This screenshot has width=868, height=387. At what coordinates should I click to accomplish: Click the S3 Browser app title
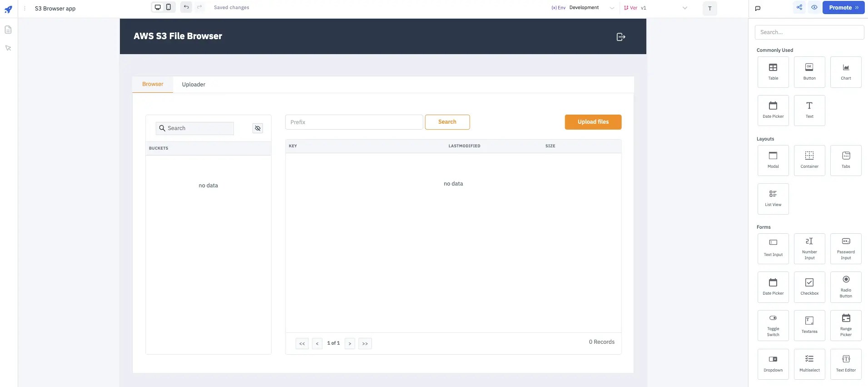point(55,9)
